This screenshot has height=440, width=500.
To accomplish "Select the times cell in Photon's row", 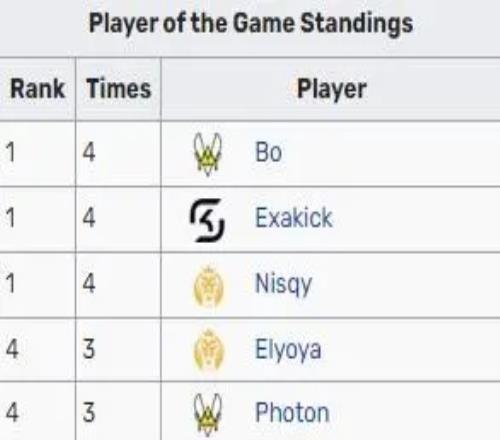I will point(118,411).
